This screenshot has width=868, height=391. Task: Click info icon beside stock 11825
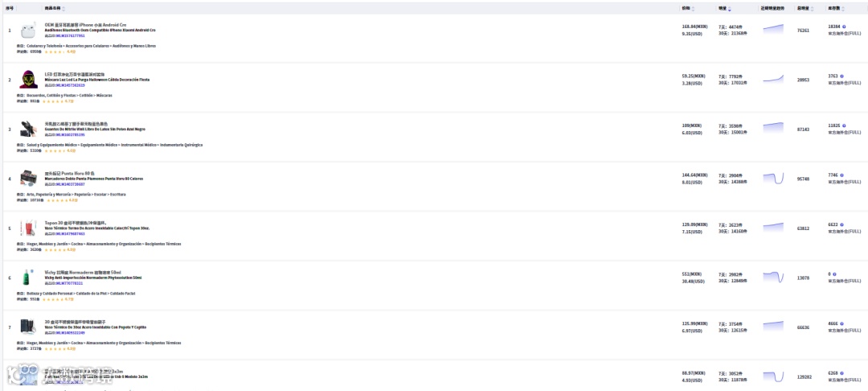click(845, 126)
